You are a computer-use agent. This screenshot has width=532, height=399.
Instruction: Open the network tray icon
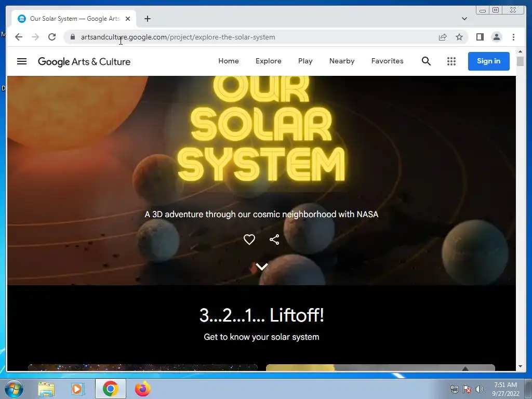coord(454,389)
